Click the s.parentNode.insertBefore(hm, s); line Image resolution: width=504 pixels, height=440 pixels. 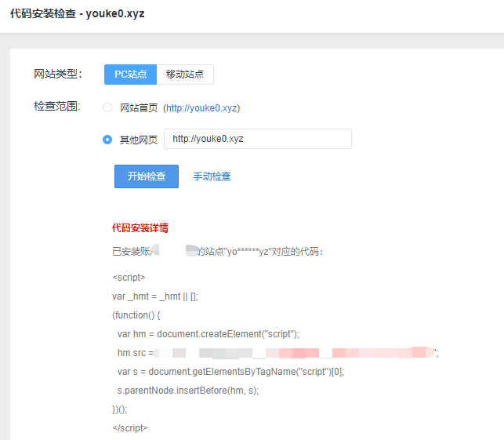(x=188, y=391)
